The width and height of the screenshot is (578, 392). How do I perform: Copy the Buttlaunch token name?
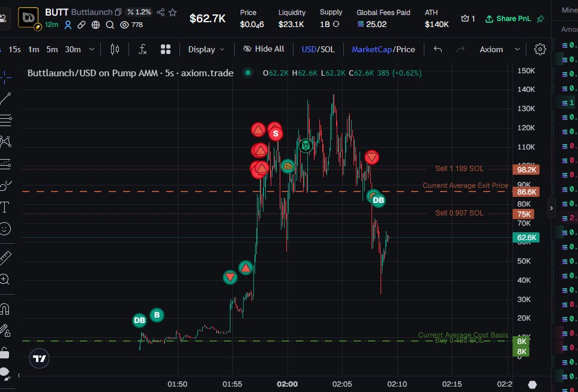pos(118,12)
